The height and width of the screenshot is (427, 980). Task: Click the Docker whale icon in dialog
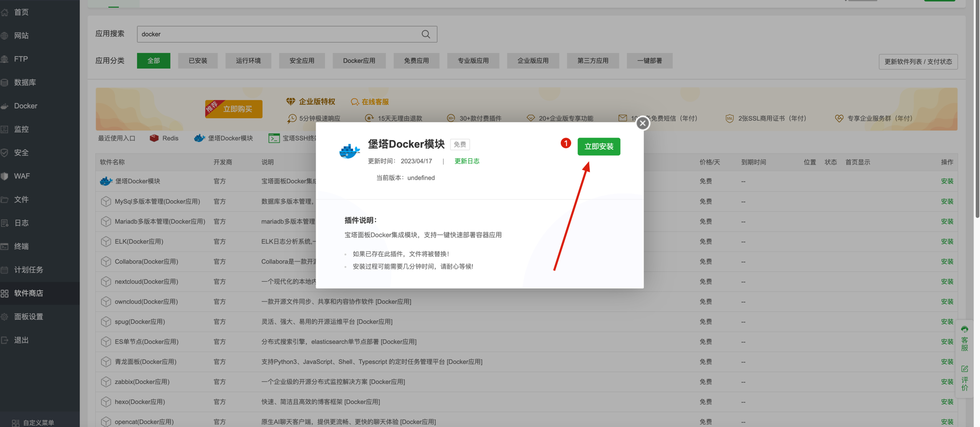click(349, 151)
